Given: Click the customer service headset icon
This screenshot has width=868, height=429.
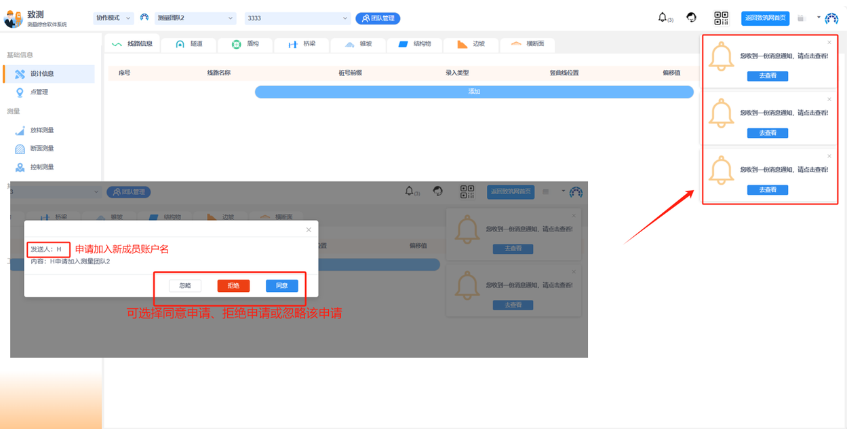Looking at the screenshot, I should click(691, 18).
